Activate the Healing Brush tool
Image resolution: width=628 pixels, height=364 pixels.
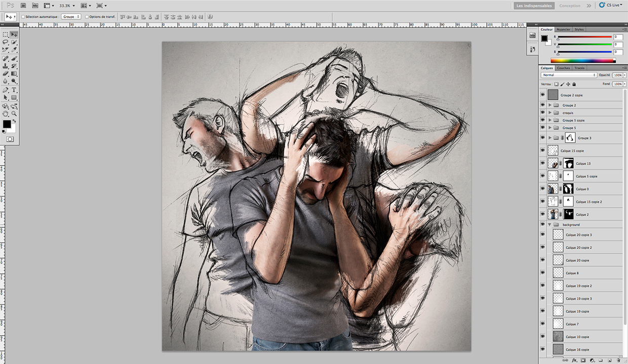click(5, 58)
